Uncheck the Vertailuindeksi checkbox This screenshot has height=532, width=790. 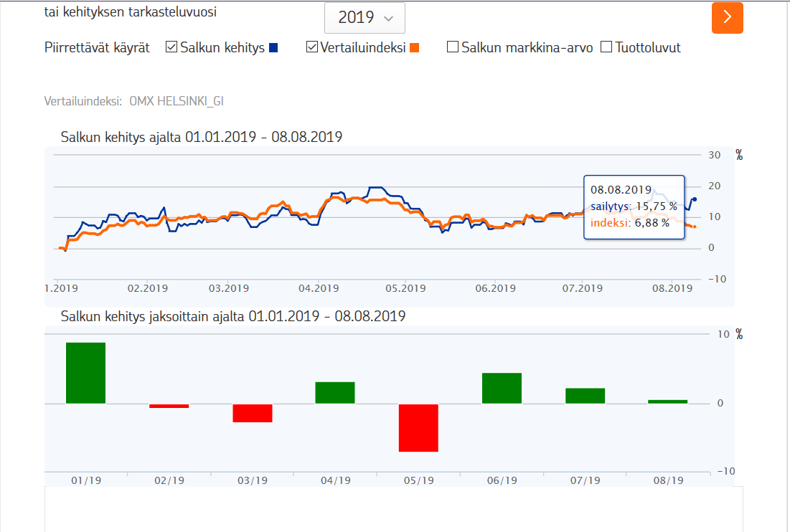click(312, 48)
